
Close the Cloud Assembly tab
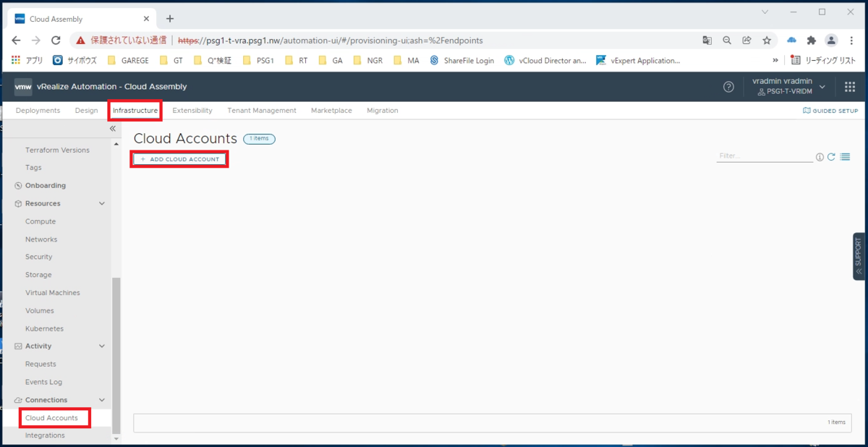[x=148, y=19]
